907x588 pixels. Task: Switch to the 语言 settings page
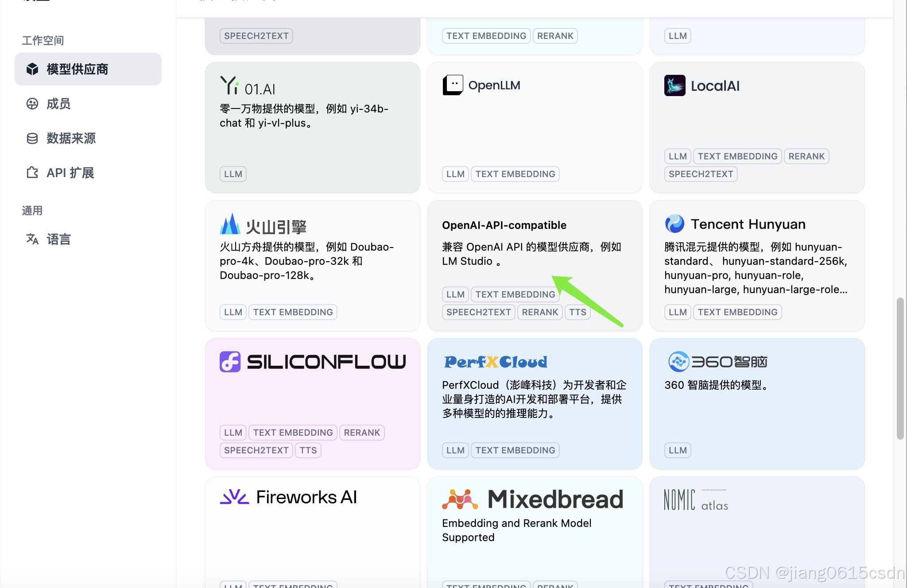pyautogui.click(x=58, y=239)
